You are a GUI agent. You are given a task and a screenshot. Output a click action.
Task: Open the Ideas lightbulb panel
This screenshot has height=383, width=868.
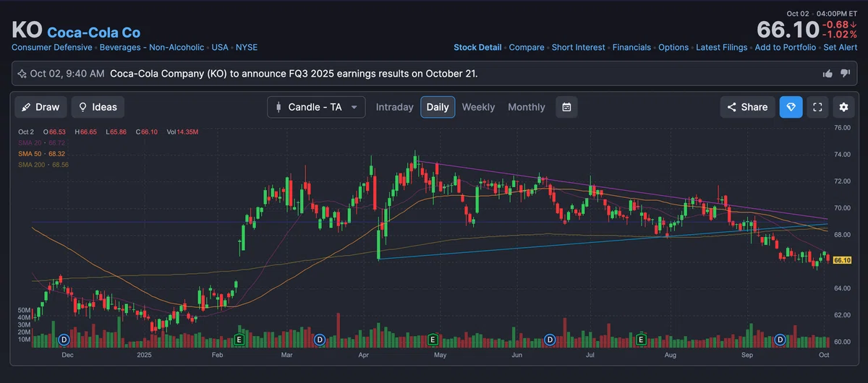point(98,107)
